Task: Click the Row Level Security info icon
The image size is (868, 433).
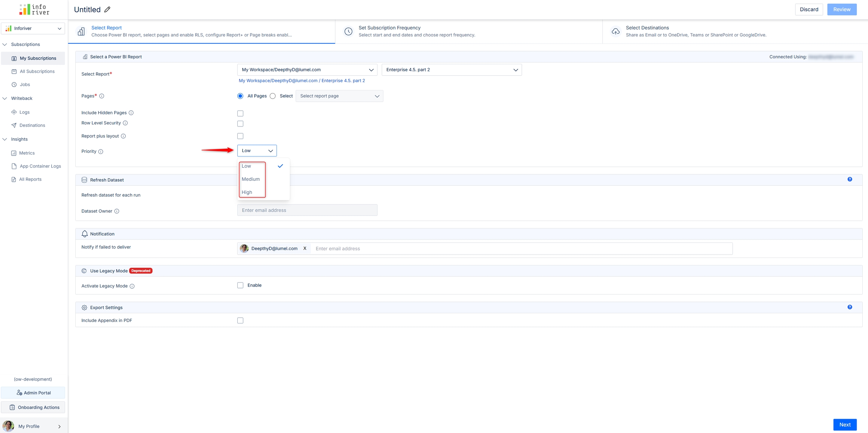Action: point(125,123)
